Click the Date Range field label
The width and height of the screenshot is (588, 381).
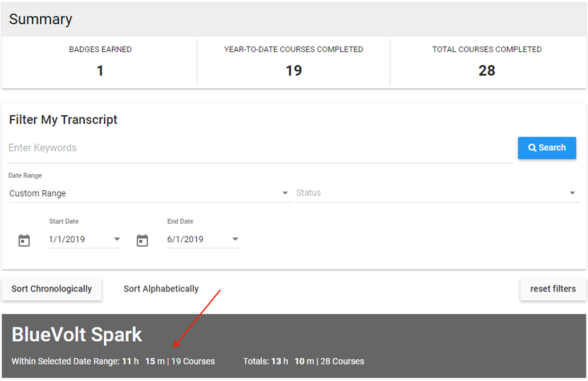click(x=25, y=176)
